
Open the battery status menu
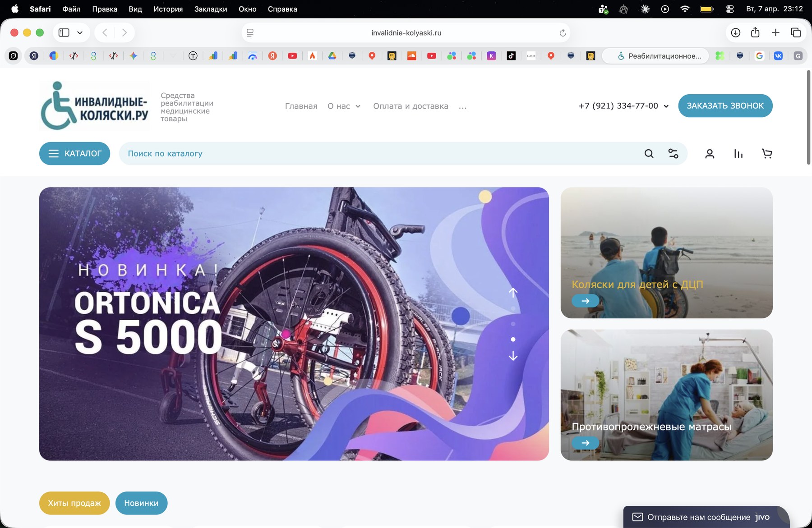706,9
